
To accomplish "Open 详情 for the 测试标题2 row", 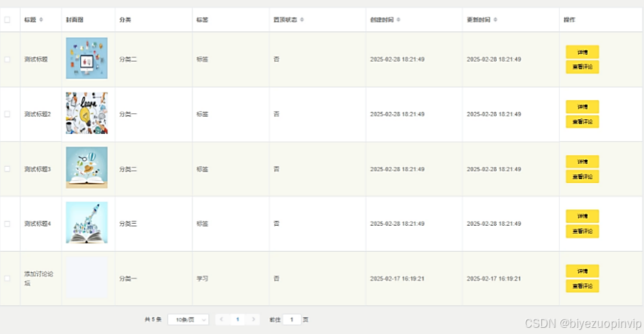I will click(x=582, y=106).
